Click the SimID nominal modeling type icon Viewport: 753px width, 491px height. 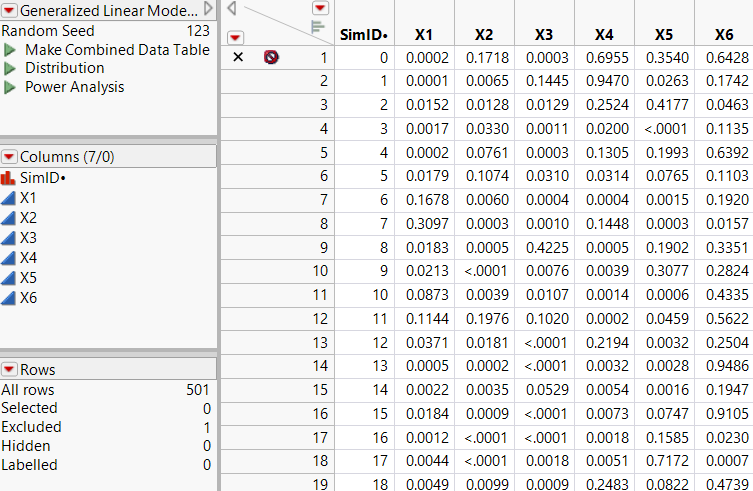[9, 178]
